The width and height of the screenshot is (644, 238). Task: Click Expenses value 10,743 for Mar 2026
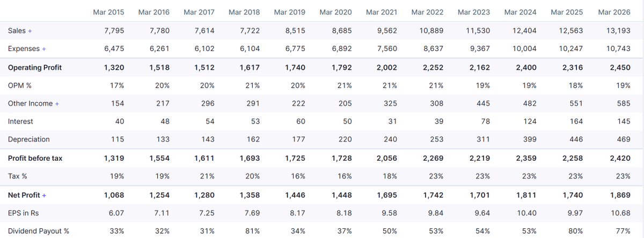[619, 49]
